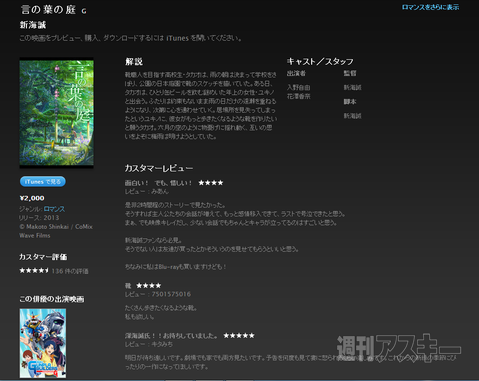Open the Gundam movie poster thumbnail
Viewport: 479px width, 381px height.
point(43,343)
